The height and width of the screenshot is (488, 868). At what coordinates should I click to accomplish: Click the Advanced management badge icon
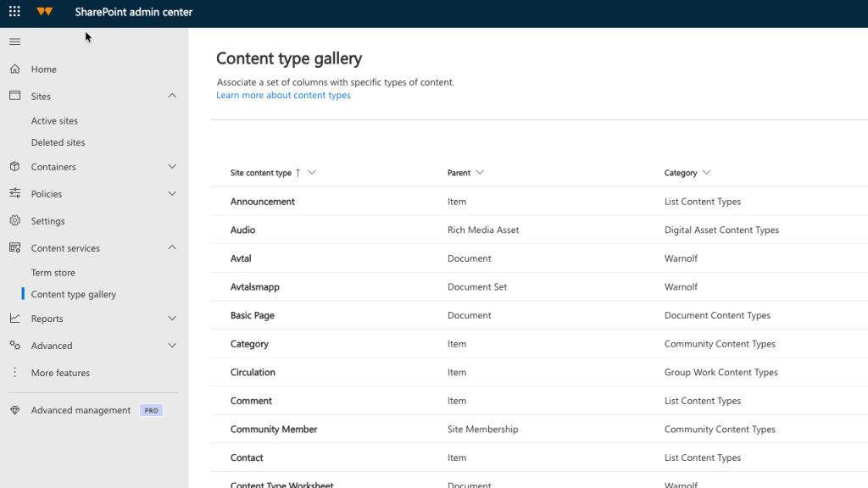tap(14, 410)
